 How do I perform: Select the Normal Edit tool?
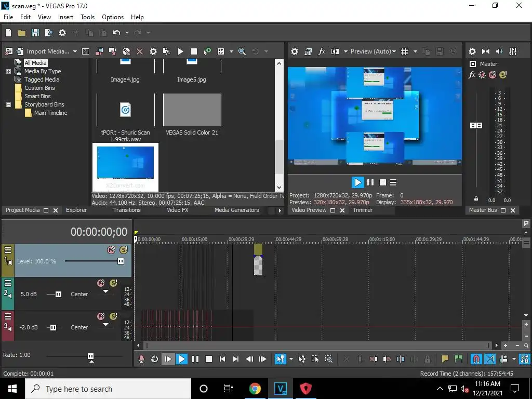click(x=280, y=359)
